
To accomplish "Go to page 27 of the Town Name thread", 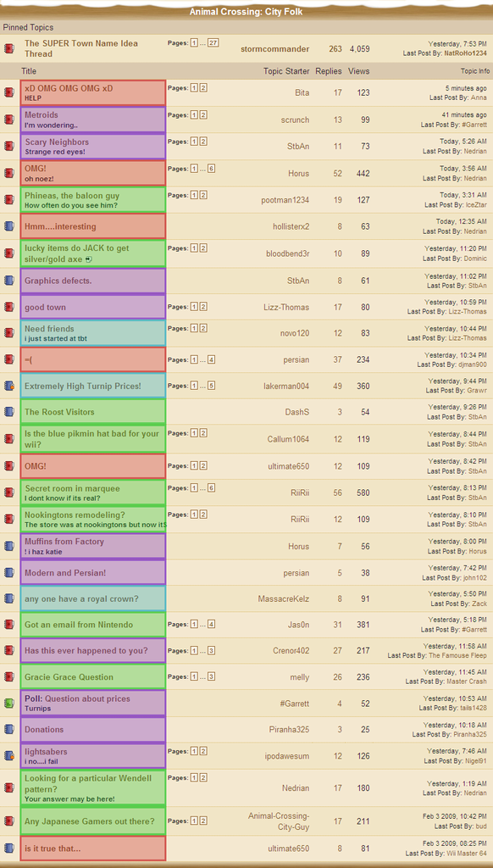I will click(x=213, y=42).
